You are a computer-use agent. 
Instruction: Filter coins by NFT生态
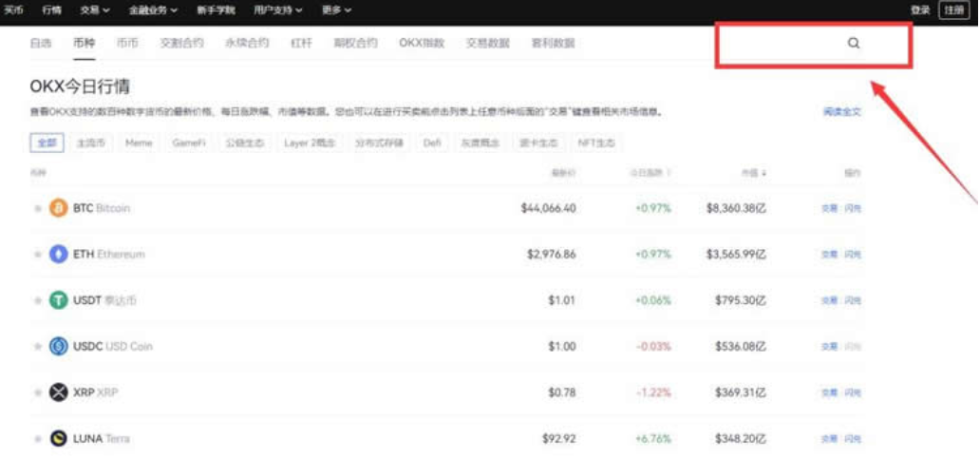pyautogui.click(x=595, y=143)
